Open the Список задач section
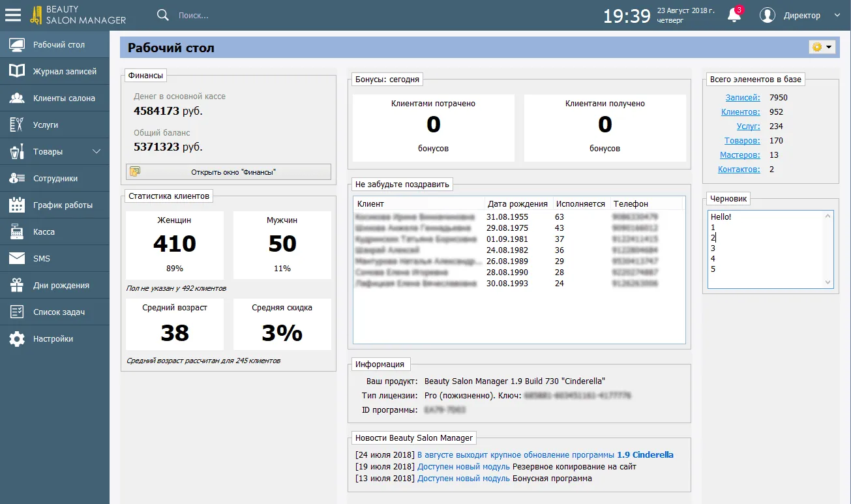The image size is (851, 504). pos(55,312)
